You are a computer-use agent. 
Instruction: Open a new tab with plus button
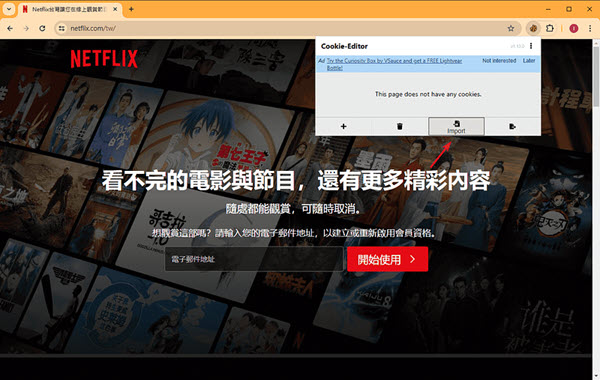(131, 9)
